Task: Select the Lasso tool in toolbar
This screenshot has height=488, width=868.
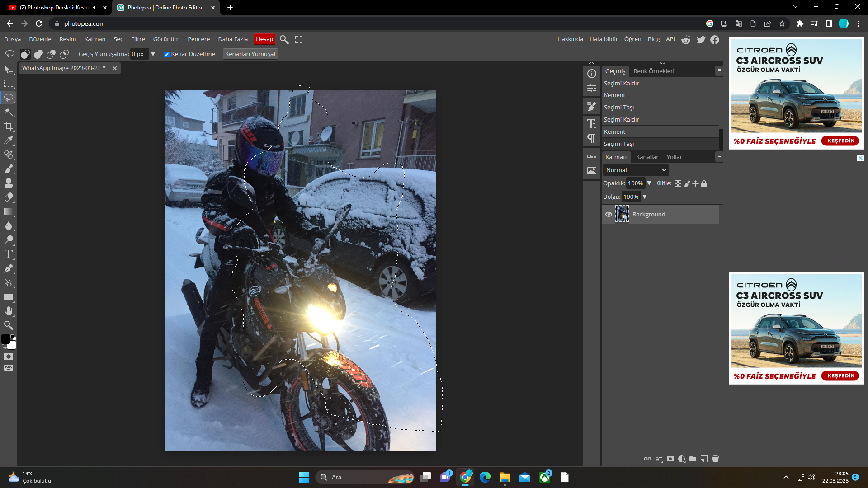Action: [9, 97]
